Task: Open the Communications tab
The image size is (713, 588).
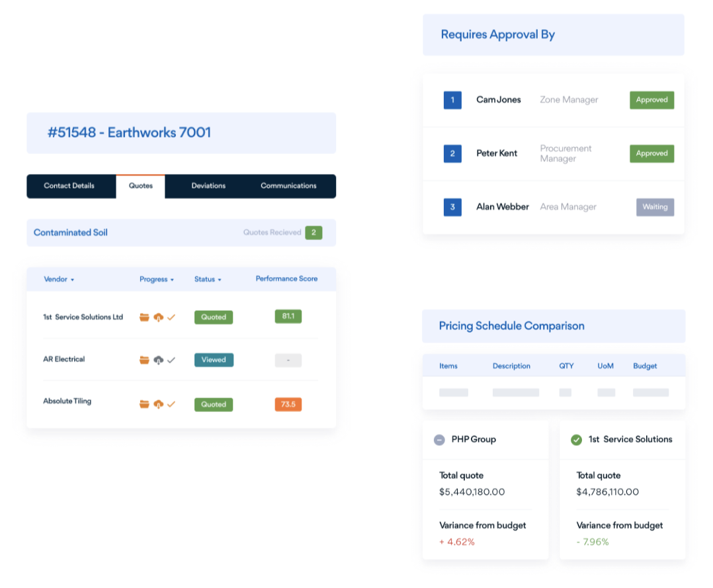Action: (x=288, y=186)
